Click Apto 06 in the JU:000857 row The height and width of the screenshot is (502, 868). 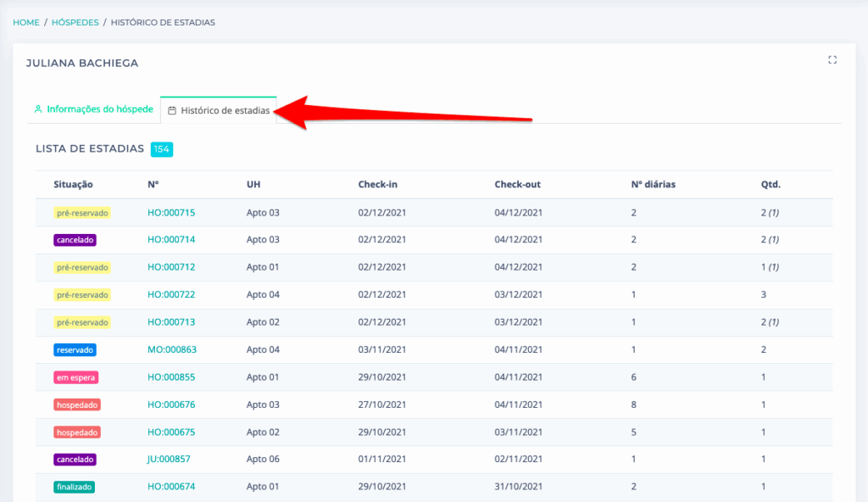click(x=263, y=459)
